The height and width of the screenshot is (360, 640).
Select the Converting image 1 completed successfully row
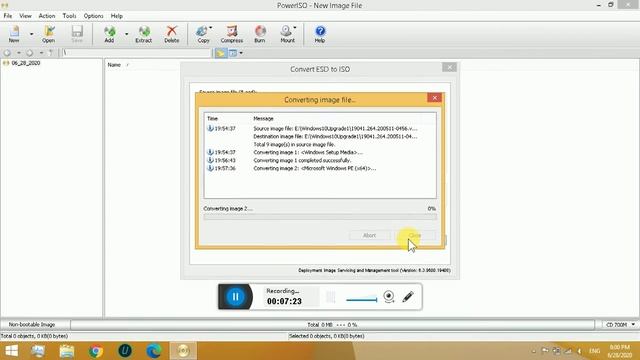[x=320, y=160]
